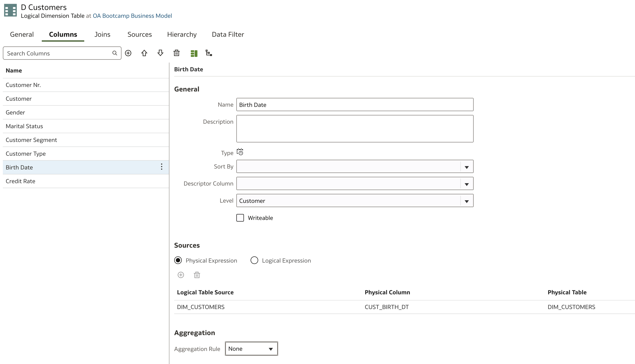This screenshot has width=635, height=364.
Task: Move column up with arrow icon
Action: pos(144,53)
